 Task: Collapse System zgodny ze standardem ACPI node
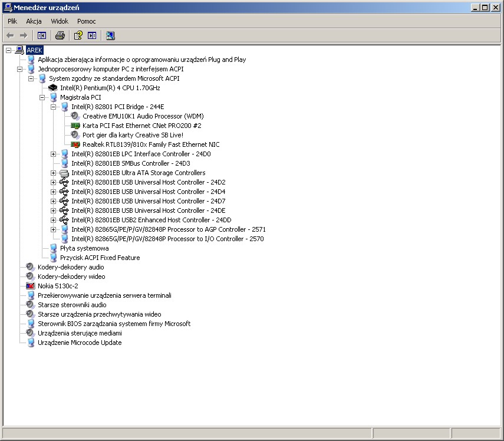pyautogui.click(x=31, y=78)
